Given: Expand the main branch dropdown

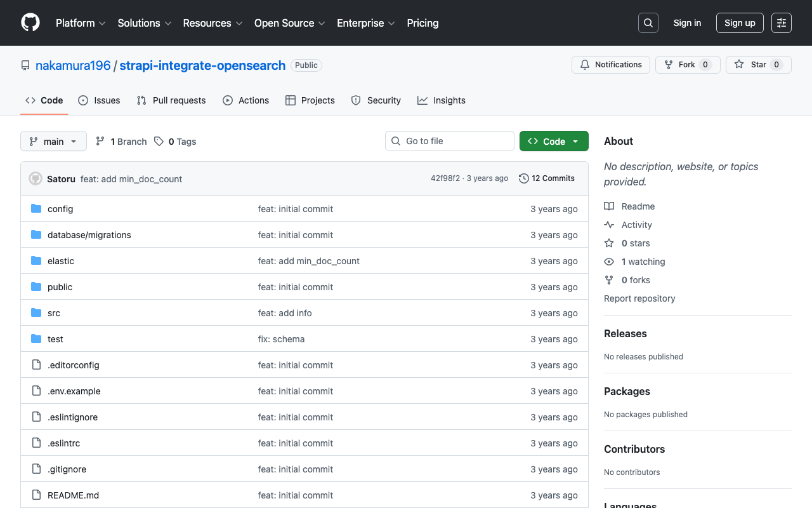Looking at the screenshot, I should coord(53,141).
